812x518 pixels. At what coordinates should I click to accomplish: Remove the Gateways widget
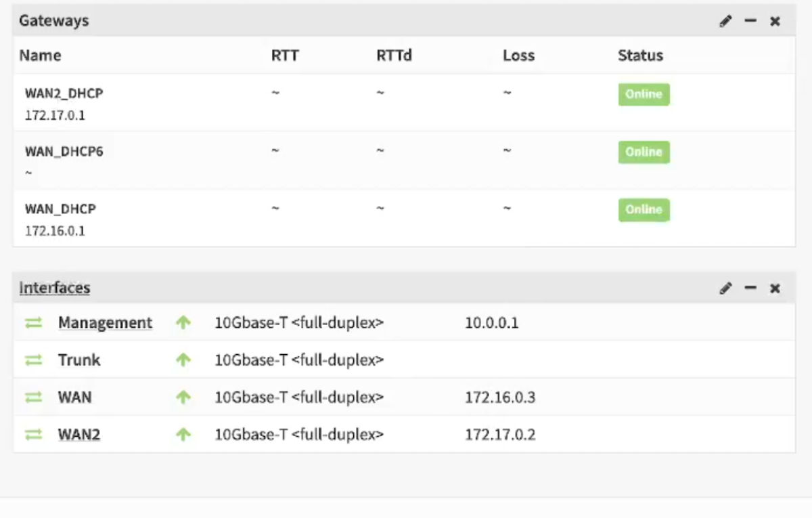(x=775, y=21)
